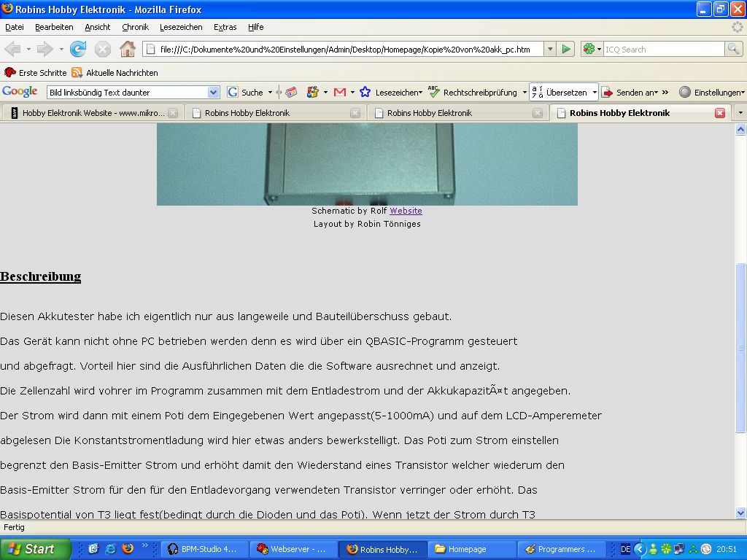The width and height of the screenshot is (747, 560).
Task: Click the scrollbar down arrow
Action: click(x=741, y=513)
